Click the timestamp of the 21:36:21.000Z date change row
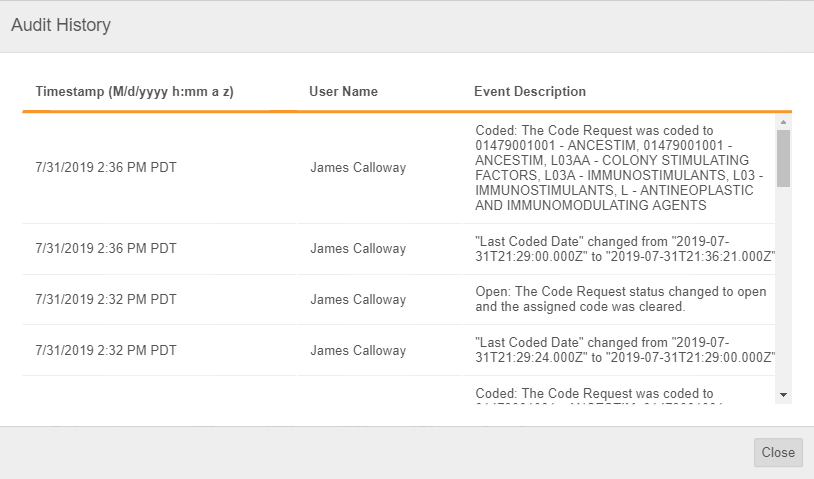This screenshot has height=479, width=814. pos(106,249)
